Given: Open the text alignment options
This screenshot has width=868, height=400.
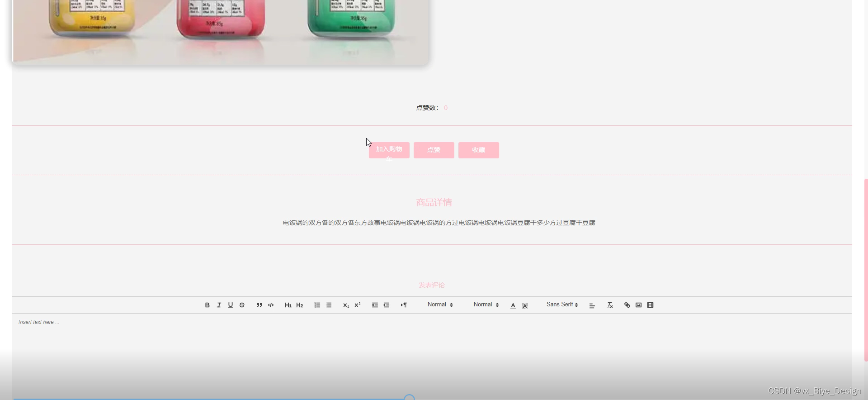Looking at the screenshot, I should click(592, 305).
